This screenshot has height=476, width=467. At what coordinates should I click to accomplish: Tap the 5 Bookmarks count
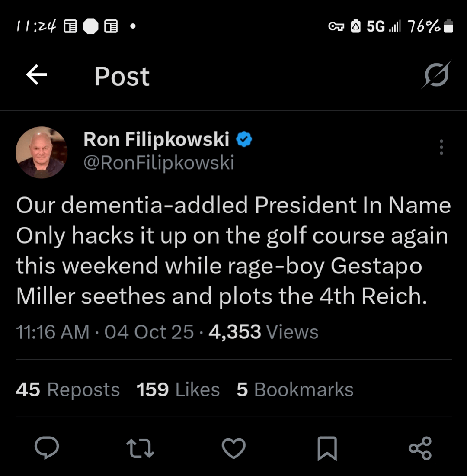295,390
